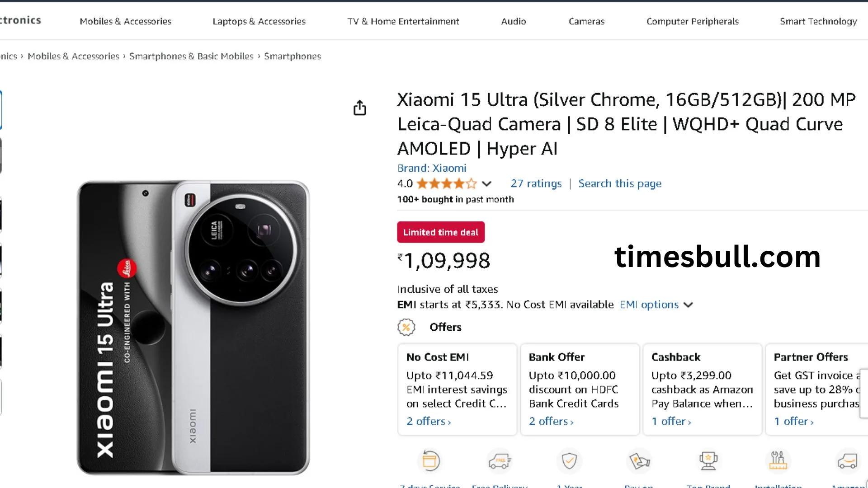Click the Top Brand trophy icon
The width and height of the screenshot is (868, 488).
[x=708, y=461]
